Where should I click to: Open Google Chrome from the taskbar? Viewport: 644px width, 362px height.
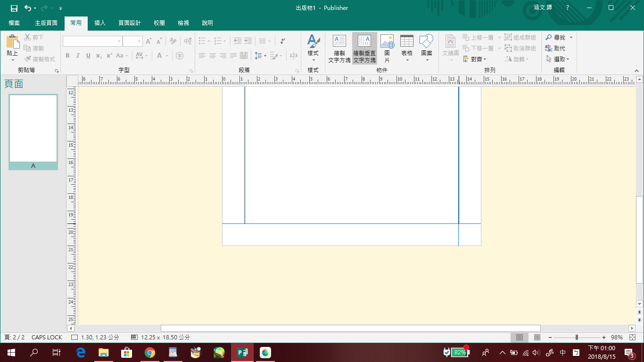click(x=150, y=352)
